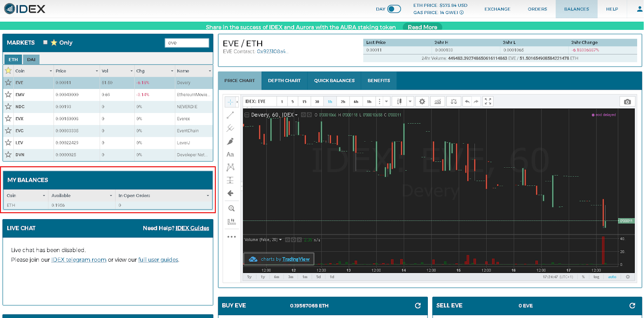This screenshot has height=318, width=644.
Task: Open the Chg column dropdown
Action: click(x=172, y=71)
